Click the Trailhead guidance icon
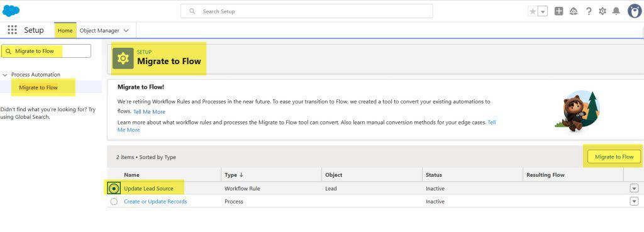Screen dimensions: 644x232 (x=574, y=11)
